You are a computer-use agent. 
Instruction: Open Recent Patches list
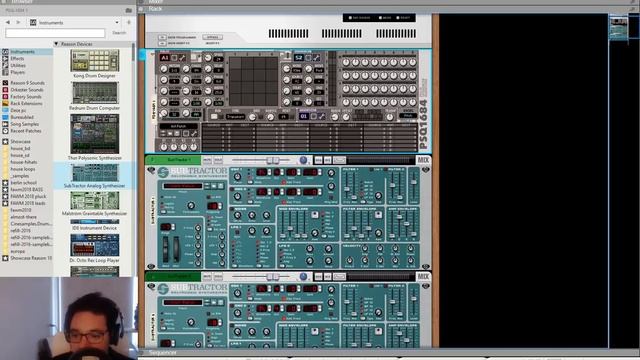point(26,131)
